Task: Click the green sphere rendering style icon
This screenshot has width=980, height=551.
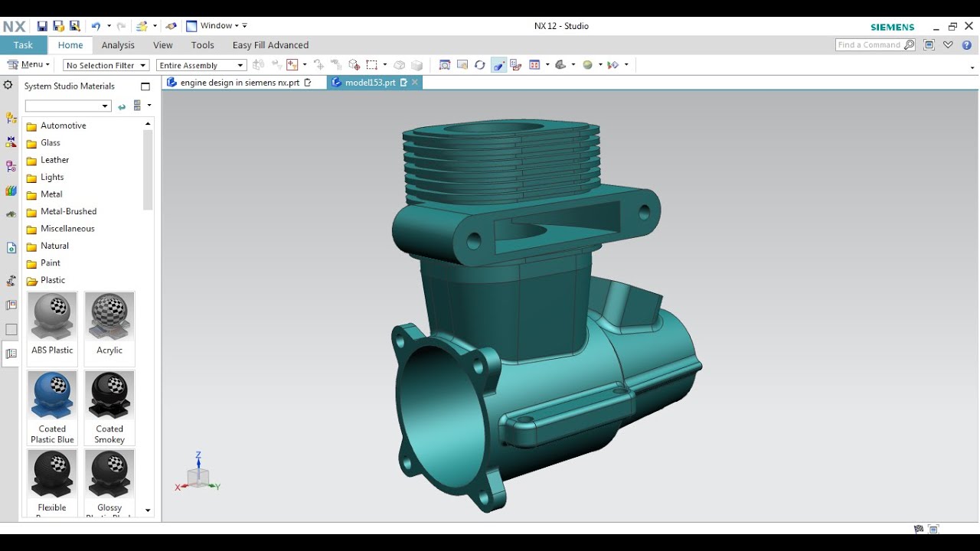Action: coord(588,65)
